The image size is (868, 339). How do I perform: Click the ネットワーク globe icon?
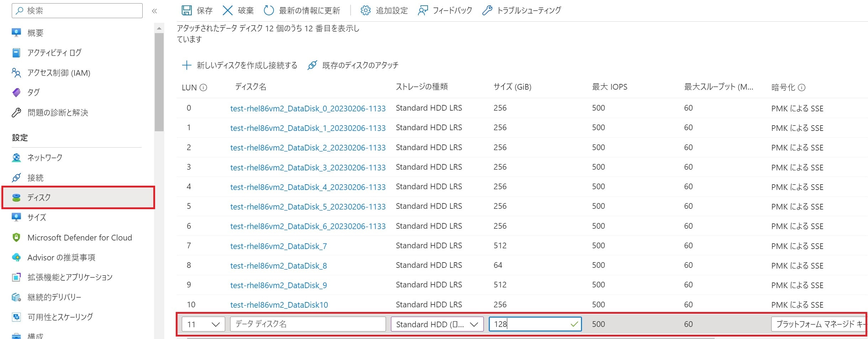(x=16, y=158)
